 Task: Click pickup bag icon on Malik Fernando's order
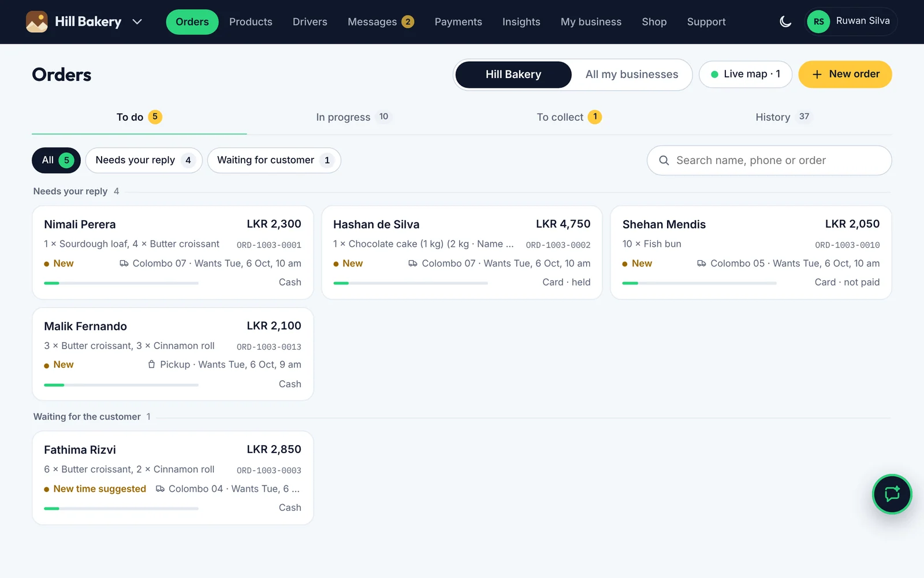151,365
